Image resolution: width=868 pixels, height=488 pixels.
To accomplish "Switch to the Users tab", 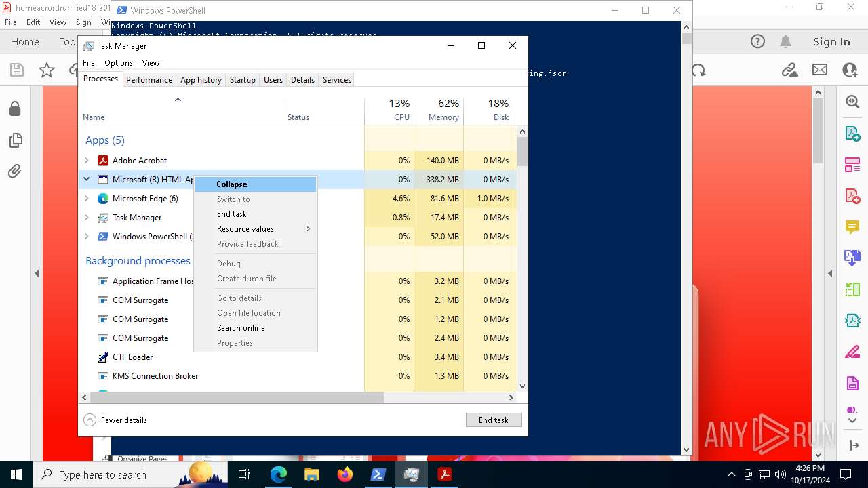I will point(273,80).
